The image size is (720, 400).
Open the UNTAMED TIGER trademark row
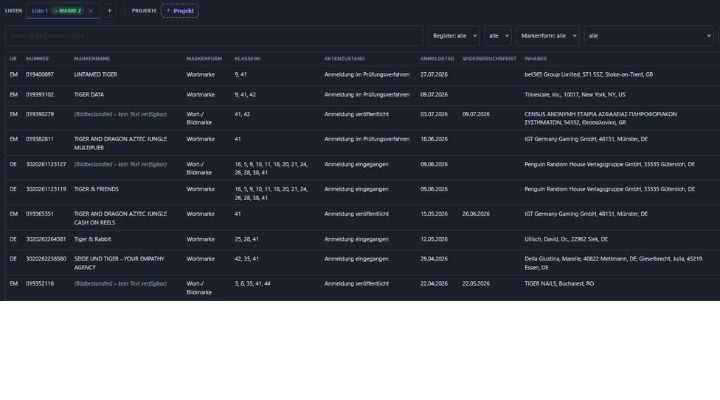(x=363, y=74)
